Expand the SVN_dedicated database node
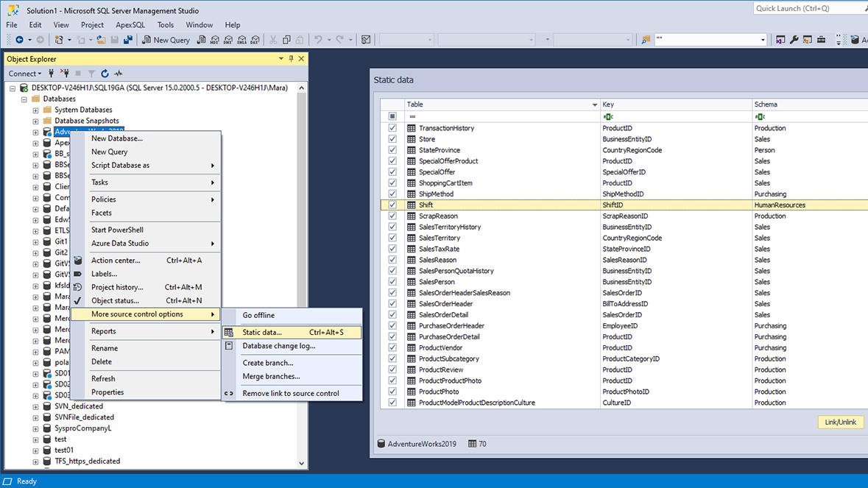The height and width of the screenshot is (488, 868). pyautogui.click(x=35, y=406)
